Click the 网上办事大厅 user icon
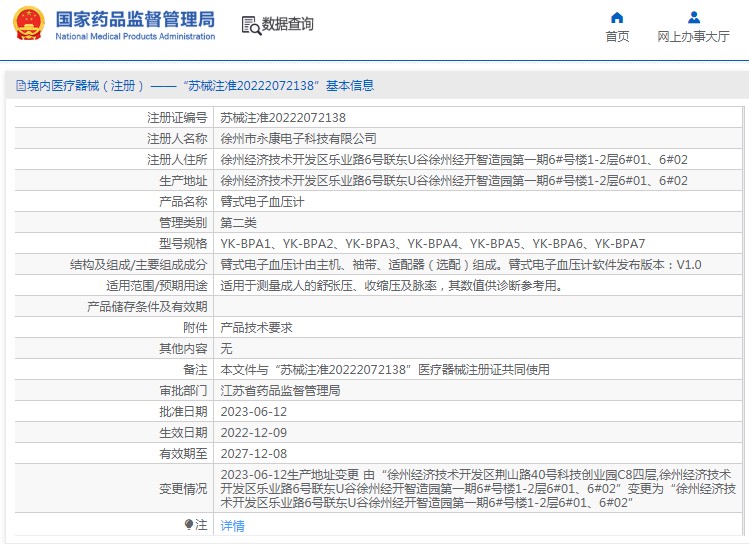The width and height of the screenshot is (749, 544). (694, 18)
